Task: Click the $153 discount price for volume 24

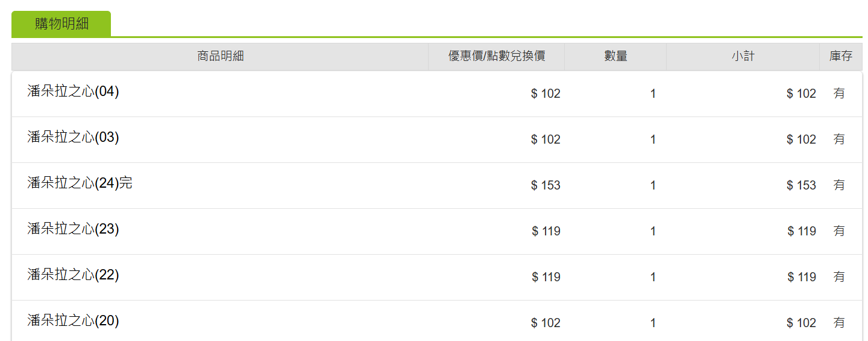Action: (546, 185)
